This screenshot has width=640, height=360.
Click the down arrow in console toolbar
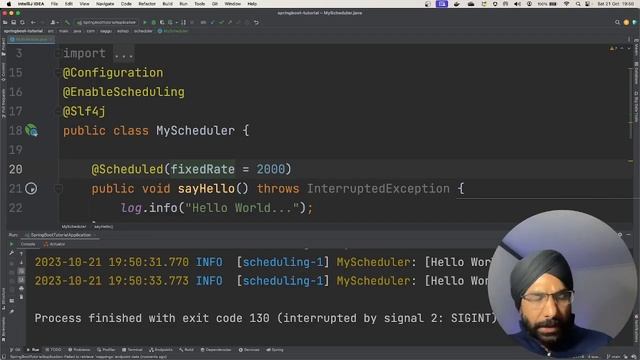pos(21,262)
